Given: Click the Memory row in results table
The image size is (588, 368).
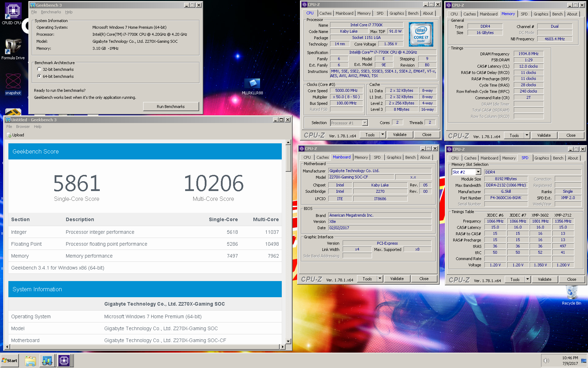Looking at the screenshot, I should (x=145, y=256).
